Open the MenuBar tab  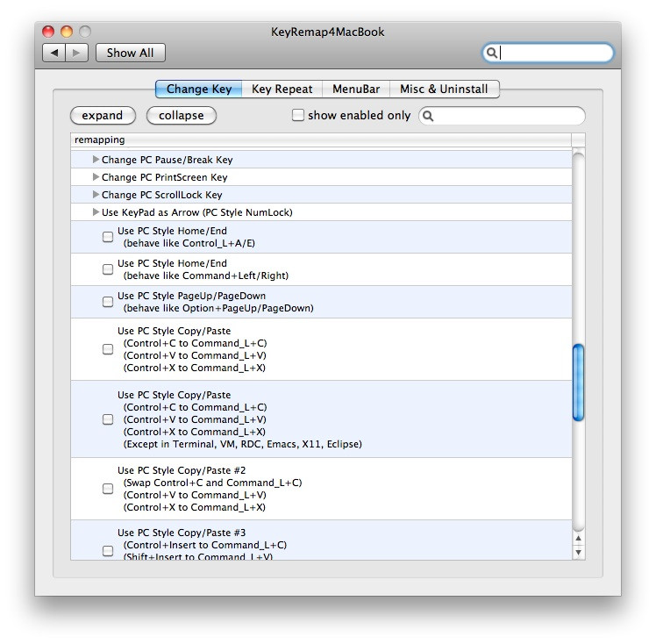(x=356, y=89)
